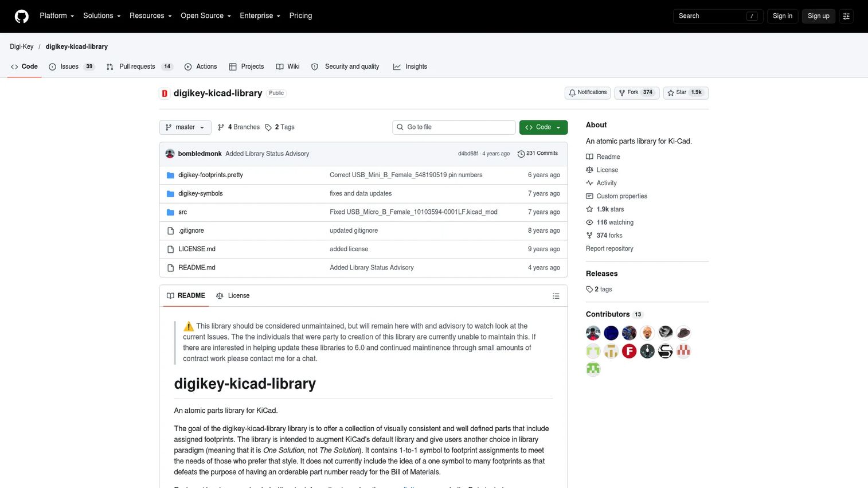View 116 watching users

(610, 222)
